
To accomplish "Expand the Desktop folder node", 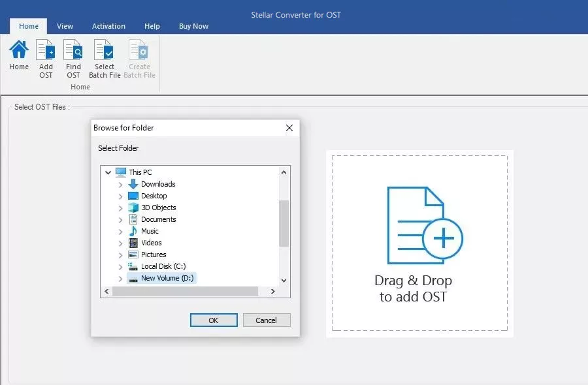I will [120, 196].
